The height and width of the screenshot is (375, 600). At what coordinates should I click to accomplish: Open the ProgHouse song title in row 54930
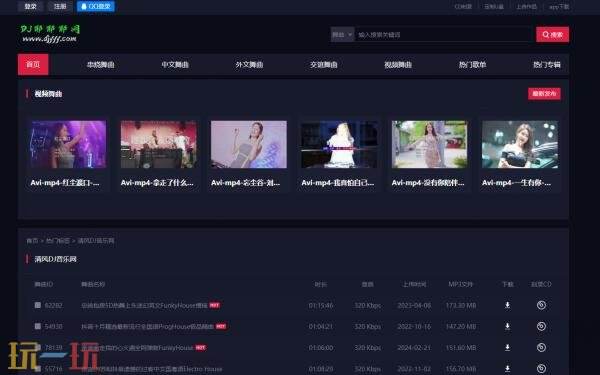point(147,326)
